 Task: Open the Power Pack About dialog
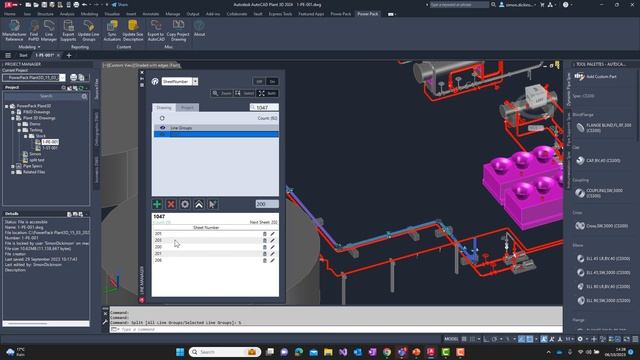tap(199, 29)
